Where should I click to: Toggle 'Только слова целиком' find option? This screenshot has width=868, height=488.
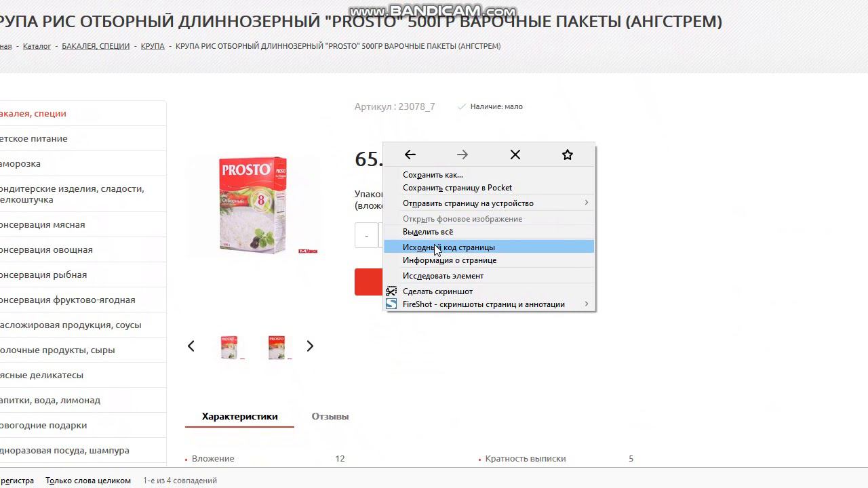[x=88, y=481]
